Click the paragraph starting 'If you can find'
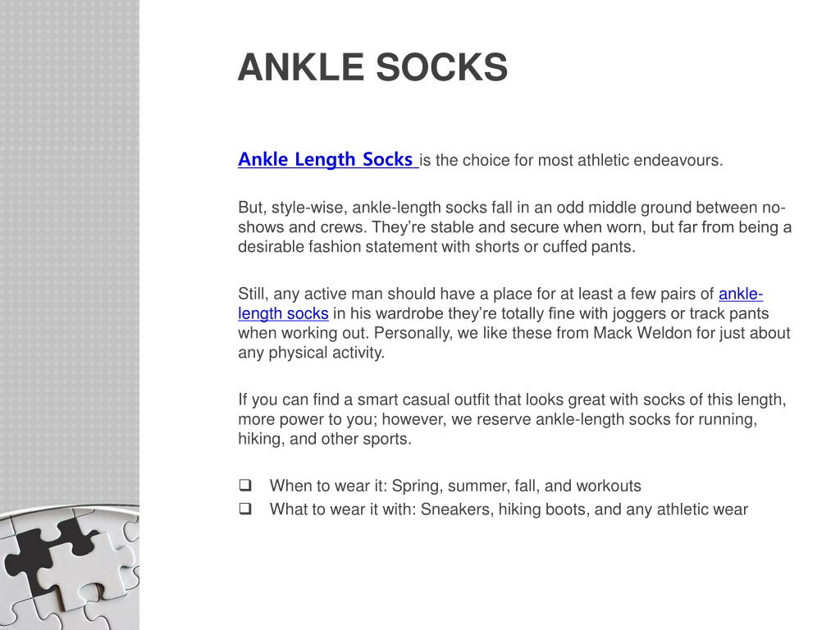 pyautogui.click(x=512, y=419)
